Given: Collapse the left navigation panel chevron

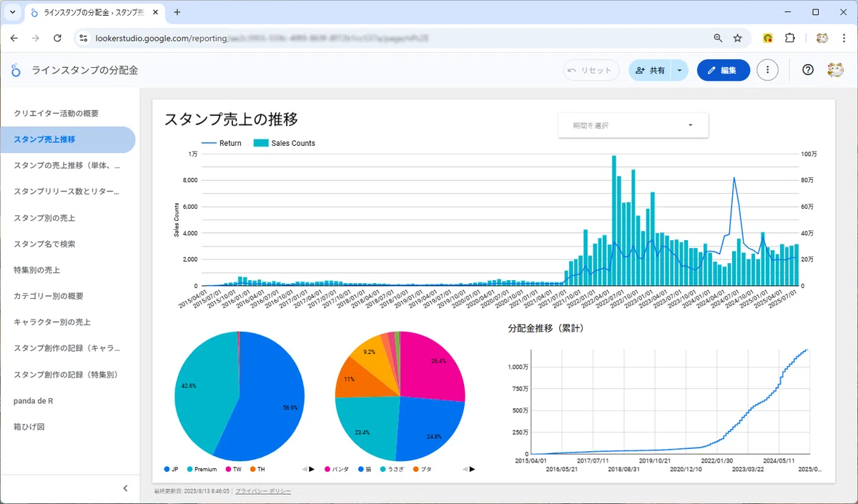Looking at the screenshot, I should (x=125, y=488).
